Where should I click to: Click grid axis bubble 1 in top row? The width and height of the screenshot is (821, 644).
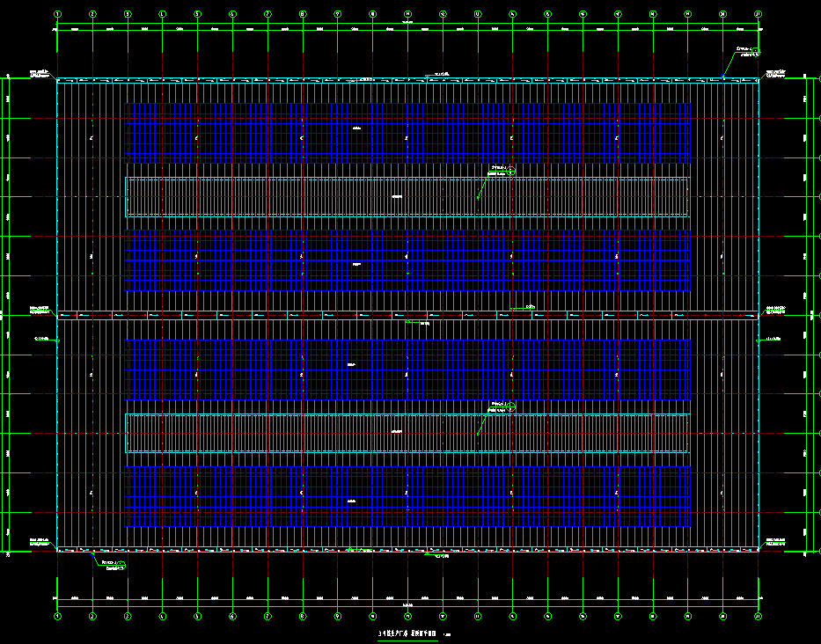57,14
